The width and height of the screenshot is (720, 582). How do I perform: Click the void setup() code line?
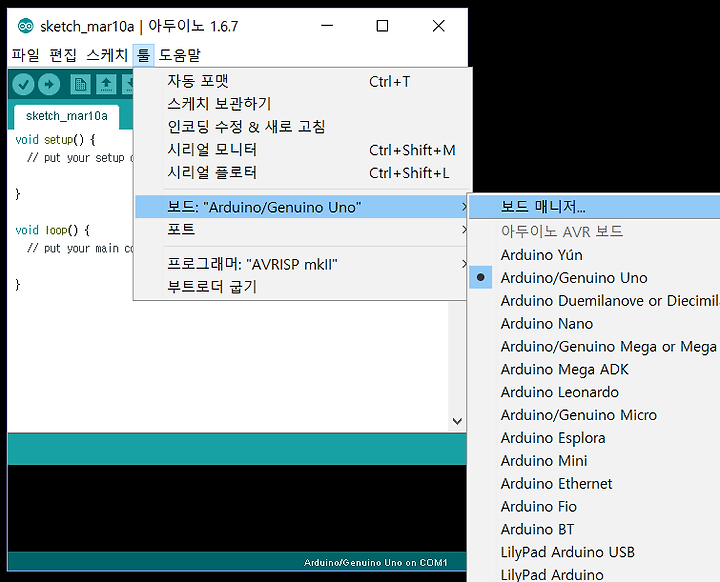point(55,140)
